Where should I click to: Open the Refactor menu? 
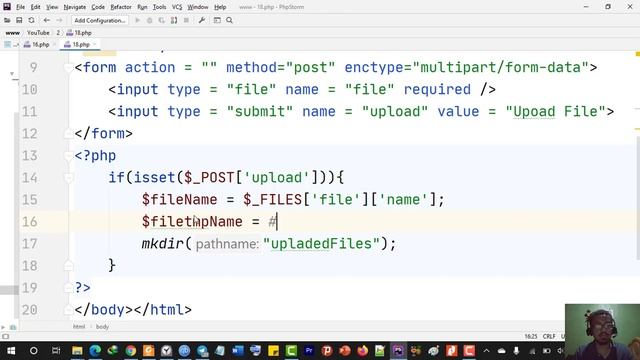tap(121, 7)
